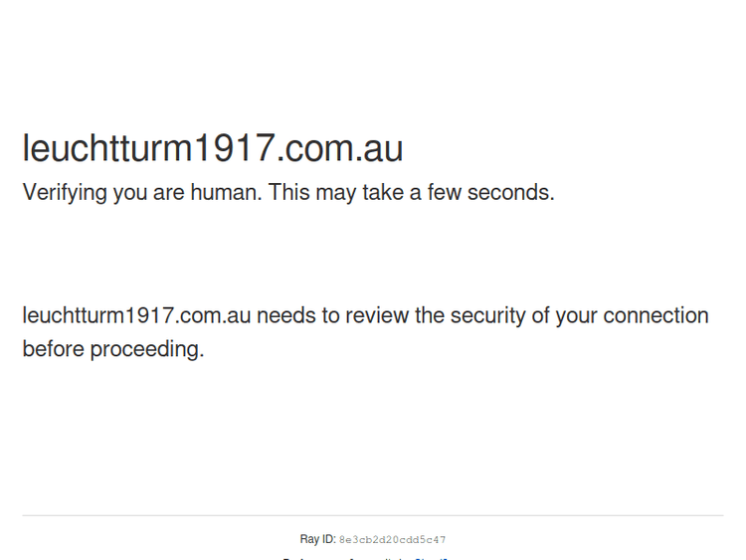Click the words "before proceeding."
The image size is (746, 560).
click(113, 349)
